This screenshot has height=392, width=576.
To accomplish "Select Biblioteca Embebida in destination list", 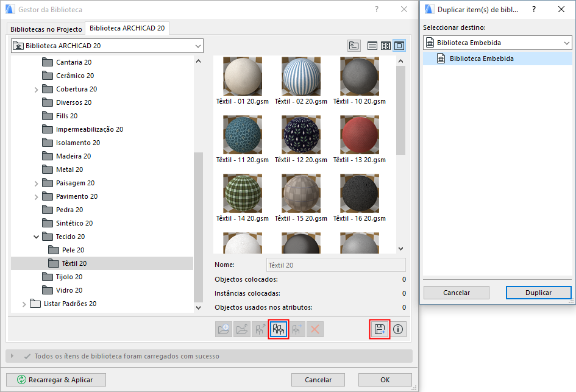I will click(497, 59).
